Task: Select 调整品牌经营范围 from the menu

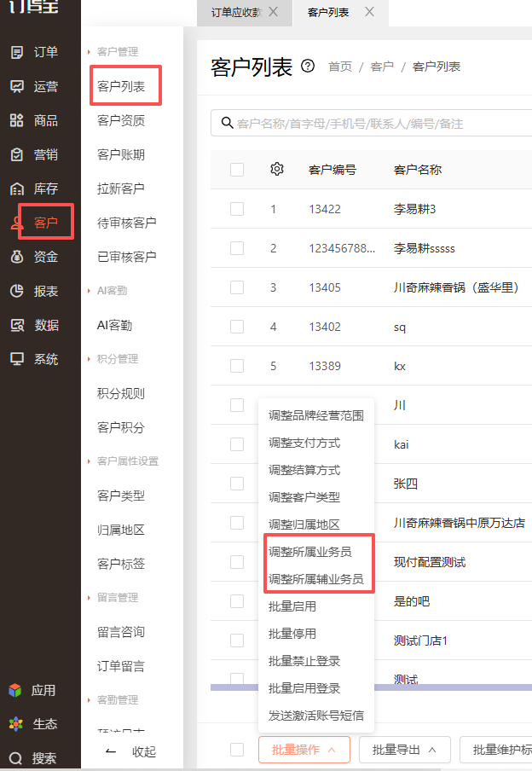Action: (316, 415)
